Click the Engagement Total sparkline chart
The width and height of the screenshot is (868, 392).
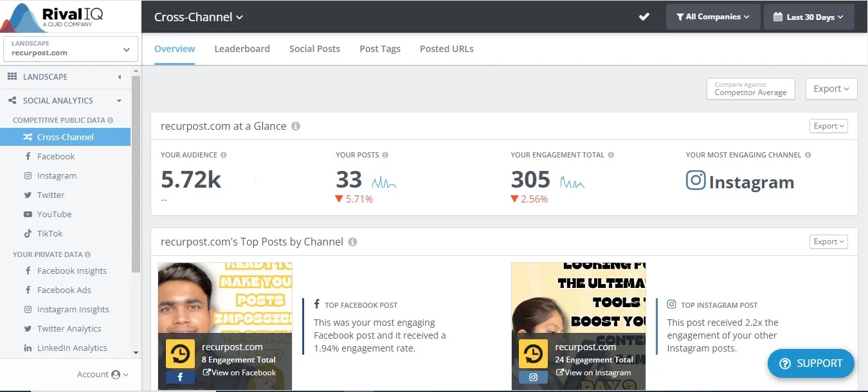click(x=572, y=183)
